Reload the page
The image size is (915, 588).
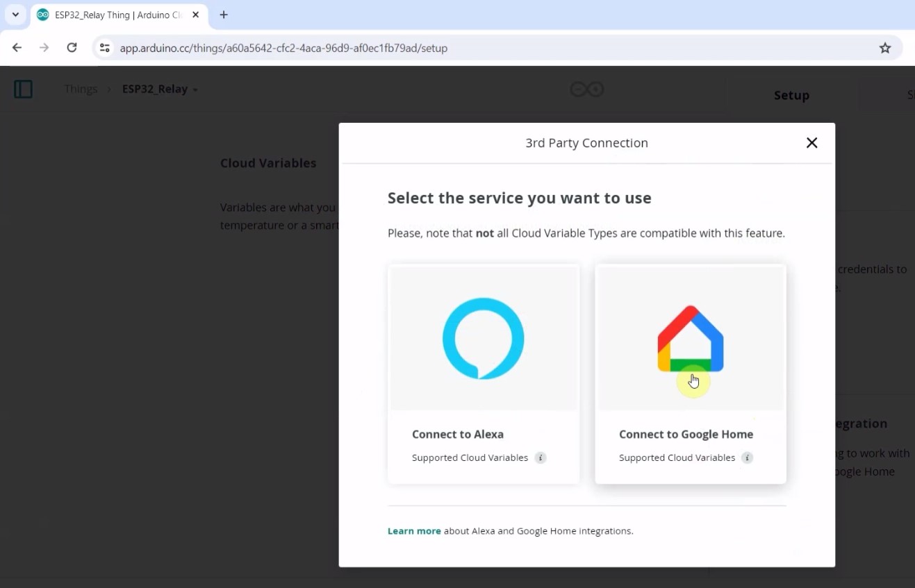[72, 48]
